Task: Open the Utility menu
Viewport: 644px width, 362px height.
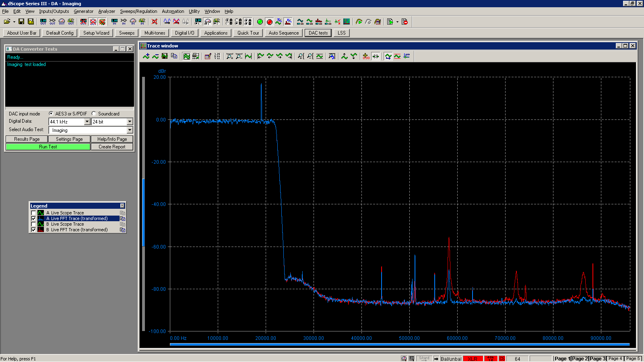Action: [x=194, y=11]
